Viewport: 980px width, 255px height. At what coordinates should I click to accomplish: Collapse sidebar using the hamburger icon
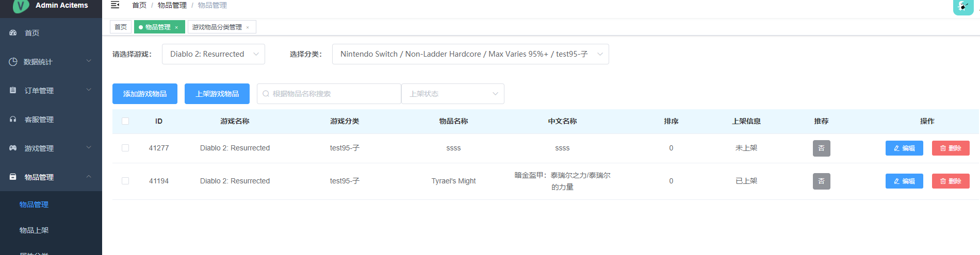coord(115,5)
